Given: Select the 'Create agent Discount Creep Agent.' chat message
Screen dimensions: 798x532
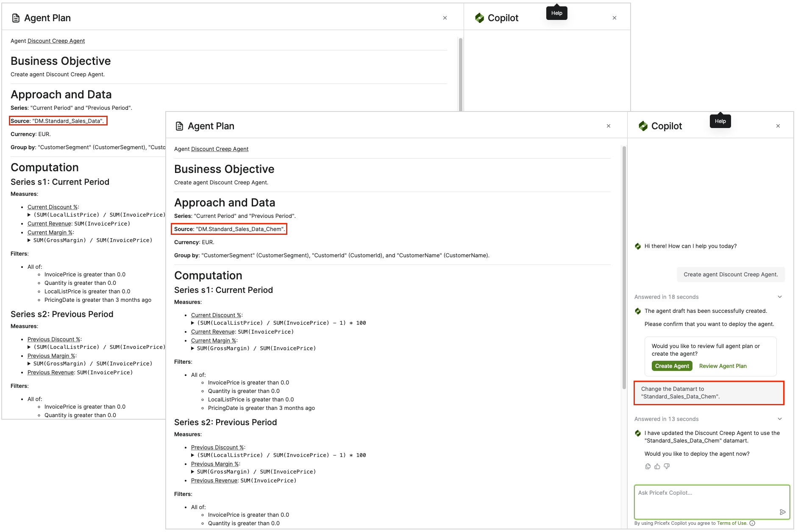Looking at the screenshot, I should click(731, 275).
